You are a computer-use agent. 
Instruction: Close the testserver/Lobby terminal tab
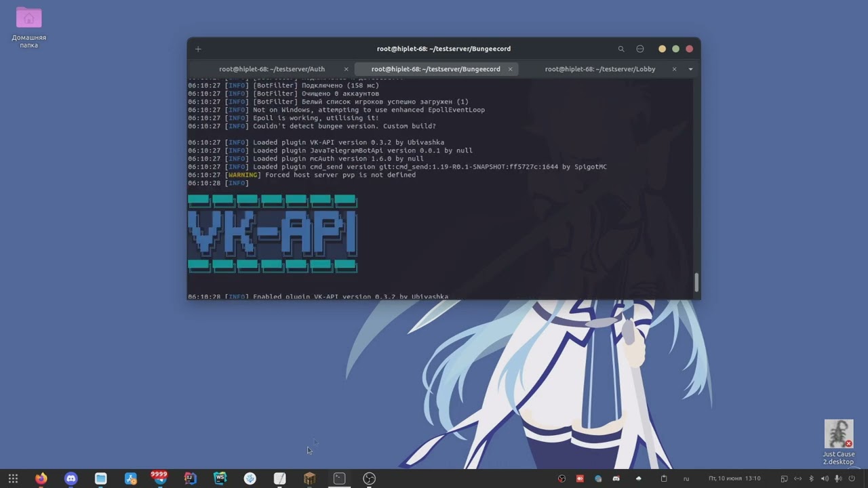674,69
